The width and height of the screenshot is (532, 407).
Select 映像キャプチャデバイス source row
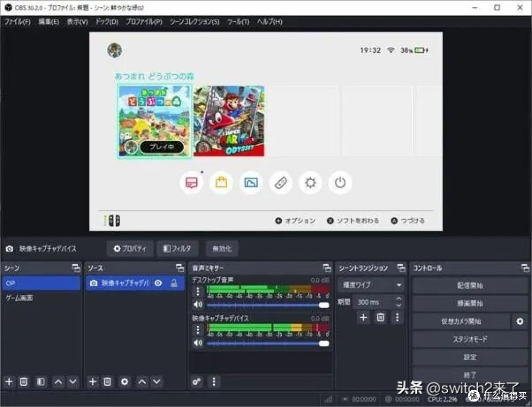[x=134, y=283]
